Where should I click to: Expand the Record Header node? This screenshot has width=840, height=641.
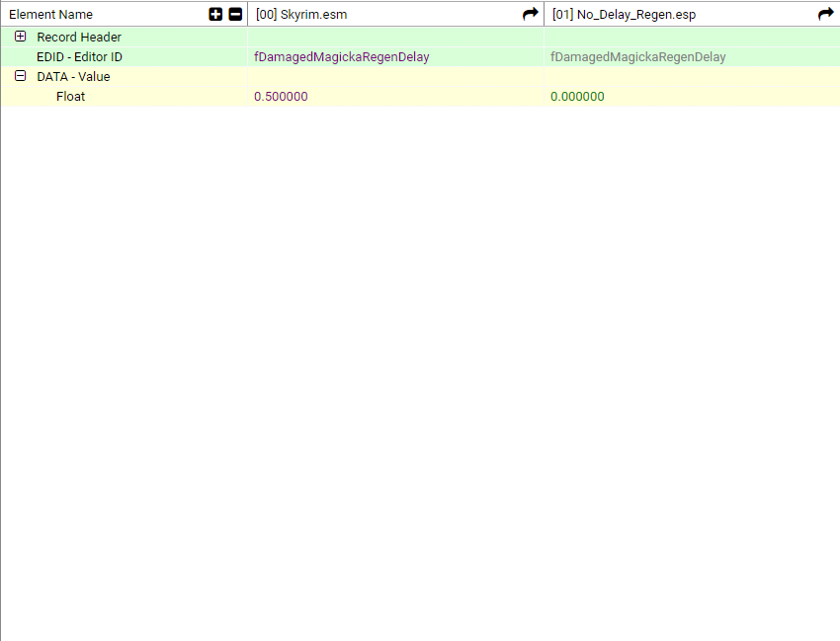[21, 37]
